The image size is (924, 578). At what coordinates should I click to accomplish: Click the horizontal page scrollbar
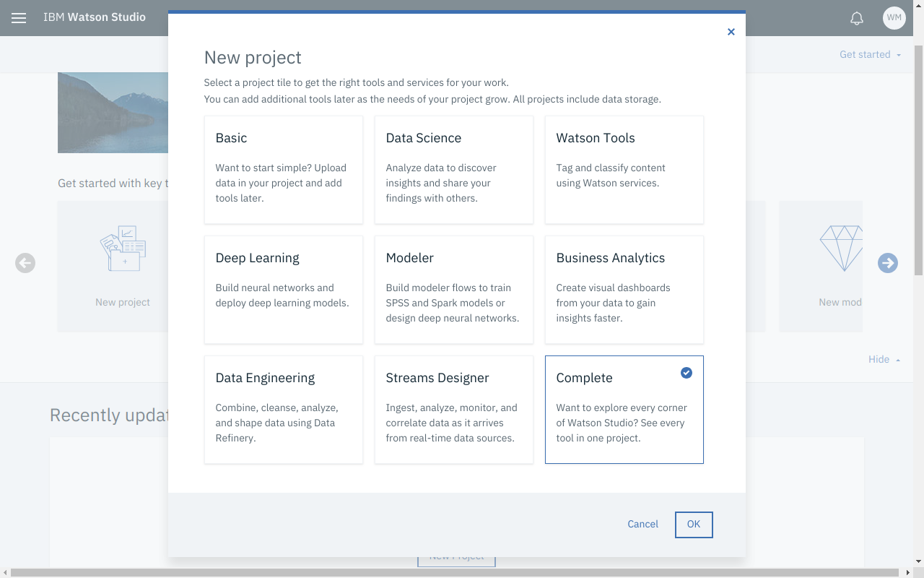tap(455, 573)
